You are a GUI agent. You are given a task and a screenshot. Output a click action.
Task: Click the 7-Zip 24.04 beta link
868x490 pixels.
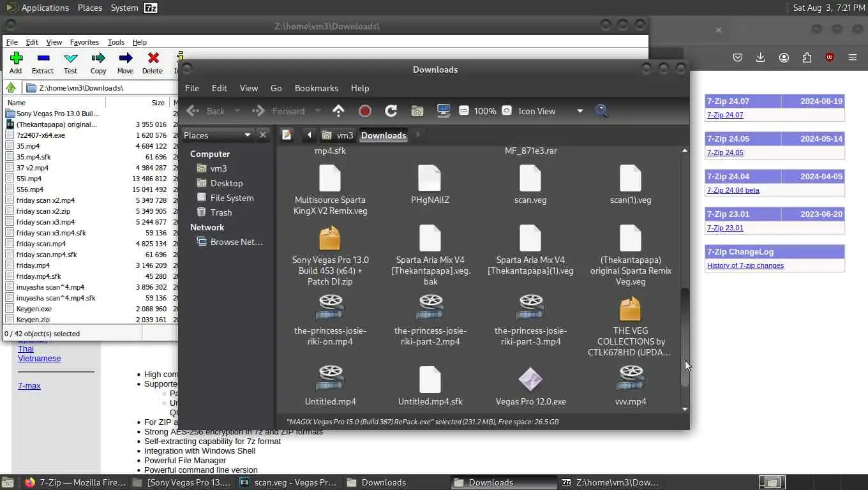pos(733,190)
